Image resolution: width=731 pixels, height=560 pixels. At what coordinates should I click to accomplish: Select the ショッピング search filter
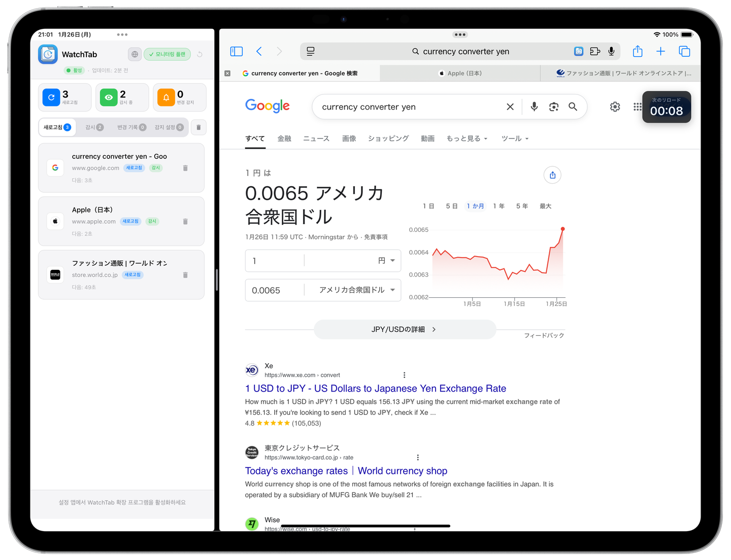click(388, 138)
